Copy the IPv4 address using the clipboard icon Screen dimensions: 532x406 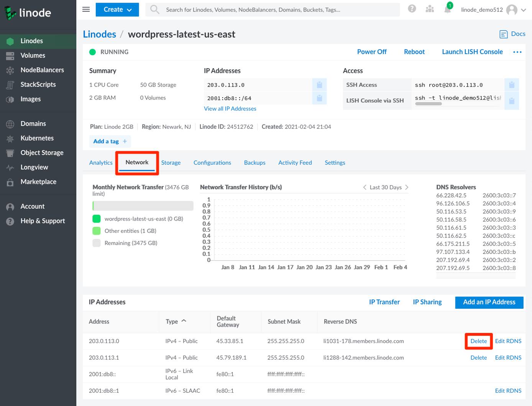pyautogui.click(x=319, y=85)
